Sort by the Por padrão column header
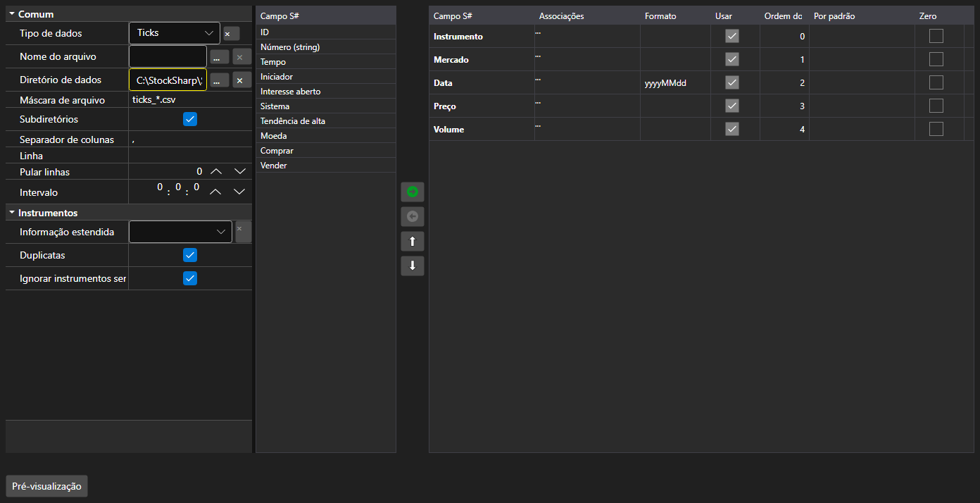The width and height of the screenshot is (980, 503). click(862, 15)
